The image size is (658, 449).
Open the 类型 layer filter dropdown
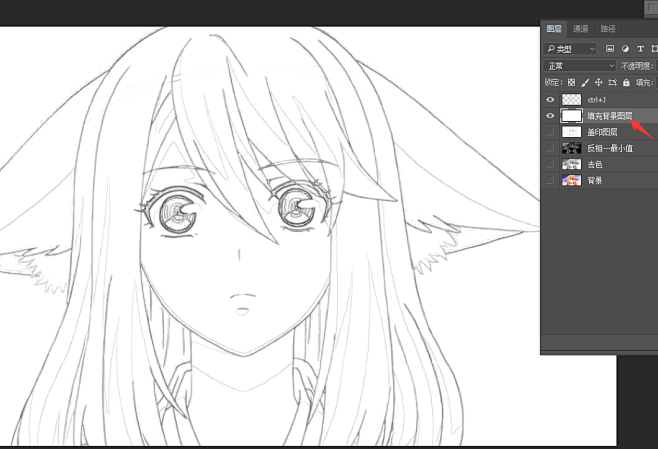tap(571, 49)
